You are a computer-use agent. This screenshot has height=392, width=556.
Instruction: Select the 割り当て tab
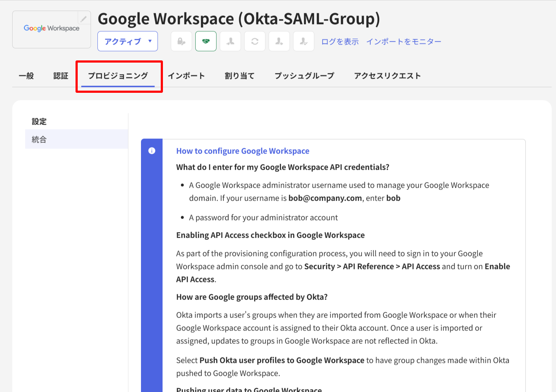(239, 76)
